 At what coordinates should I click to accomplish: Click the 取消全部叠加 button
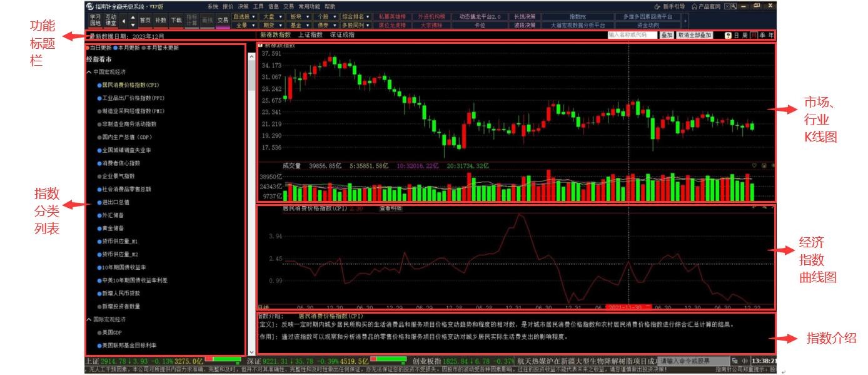click(694, 36)
